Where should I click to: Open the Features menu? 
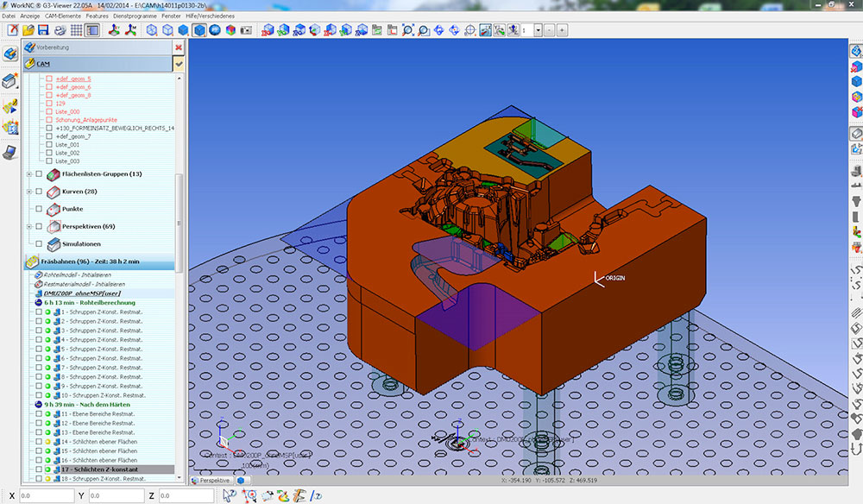click(97, 16)
